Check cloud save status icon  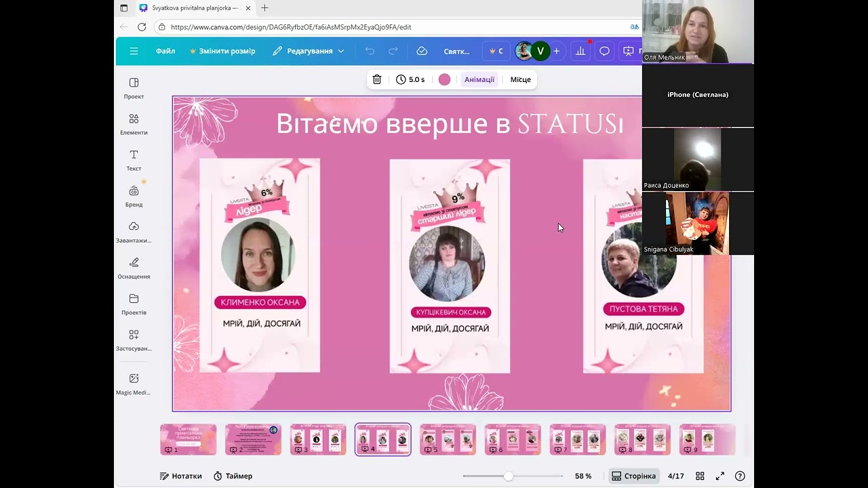pyautogui.click(x=422, y=51)
